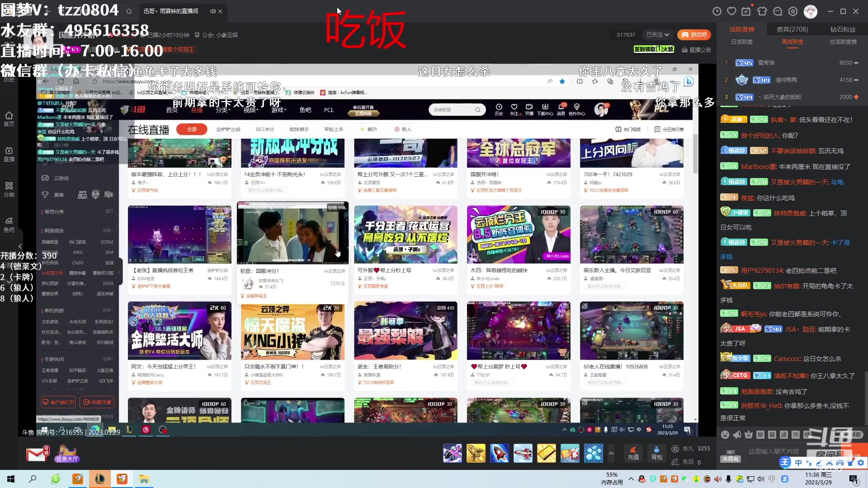Select 日活跃度 sub-tab
Screen dimensions: 868x488
(742, 42)
